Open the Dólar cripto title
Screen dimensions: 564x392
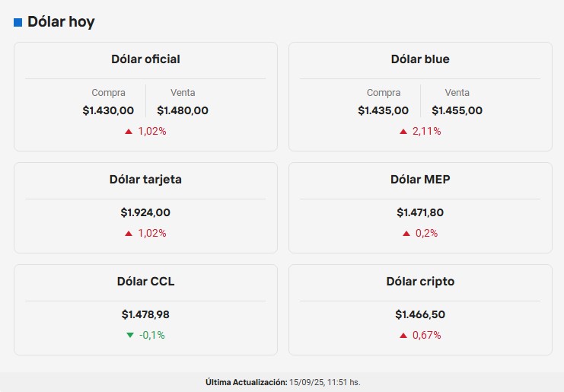click(x=420, y=282)
